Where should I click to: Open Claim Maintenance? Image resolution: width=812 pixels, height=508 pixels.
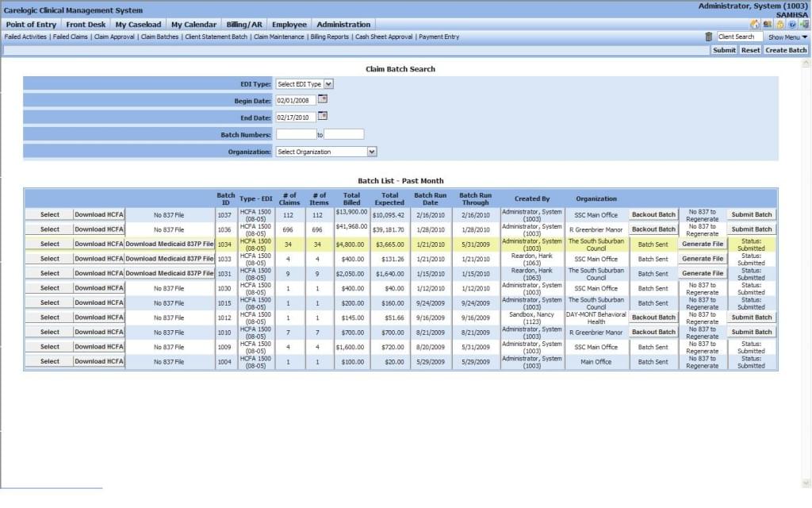coord(279,37)
